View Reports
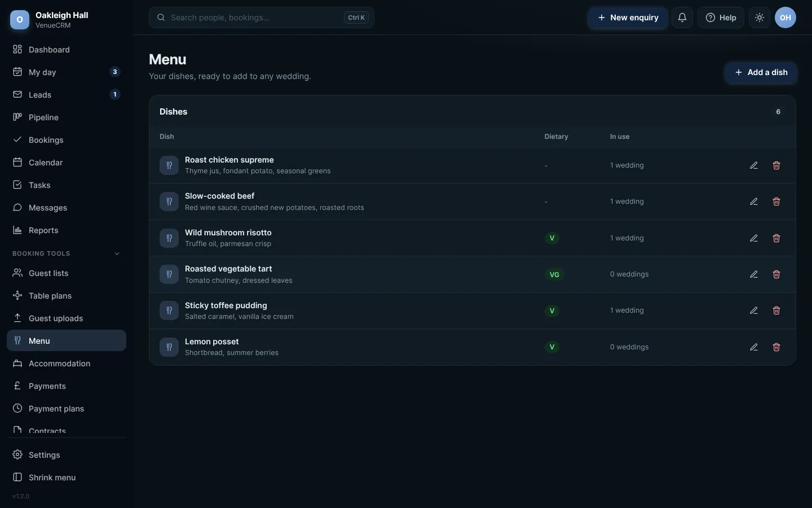 67,230
